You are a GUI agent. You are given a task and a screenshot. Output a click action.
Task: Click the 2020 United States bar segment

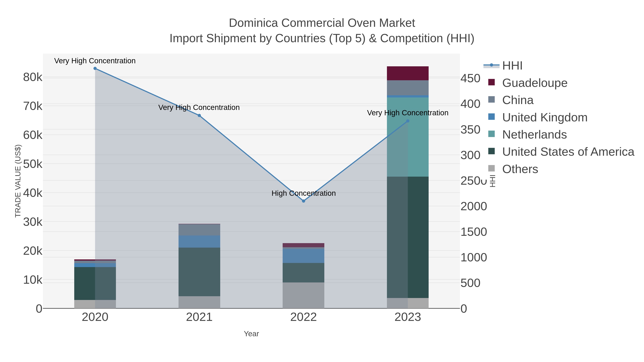[95, 284]
